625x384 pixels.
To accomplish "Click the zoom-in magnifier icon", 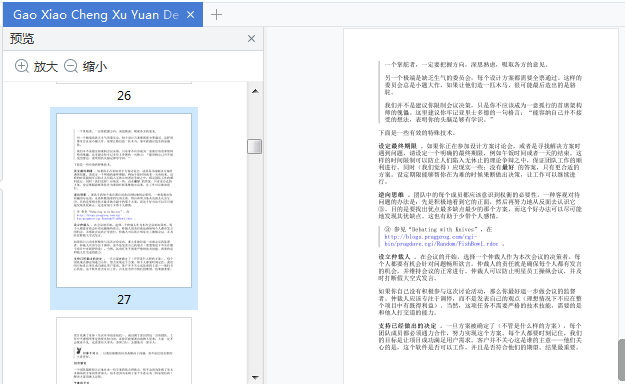I will (x=22, y=66).
